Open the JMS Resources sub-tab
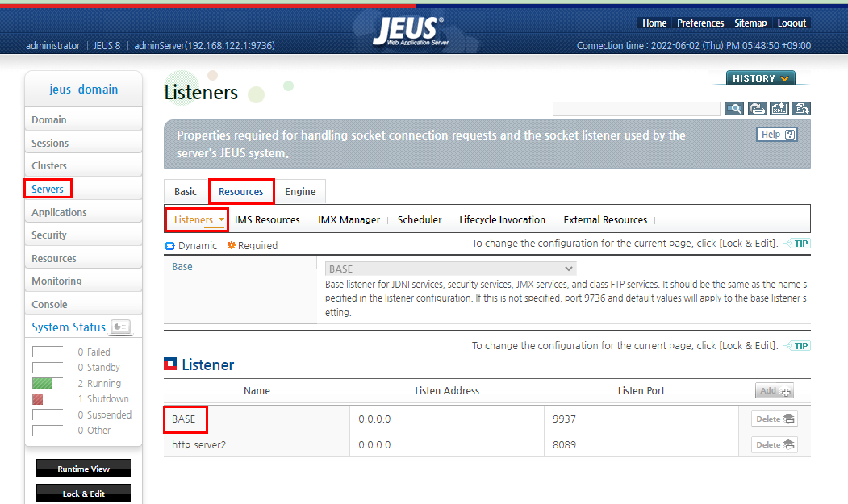This screenshot has height=504, width=848. 266,220
